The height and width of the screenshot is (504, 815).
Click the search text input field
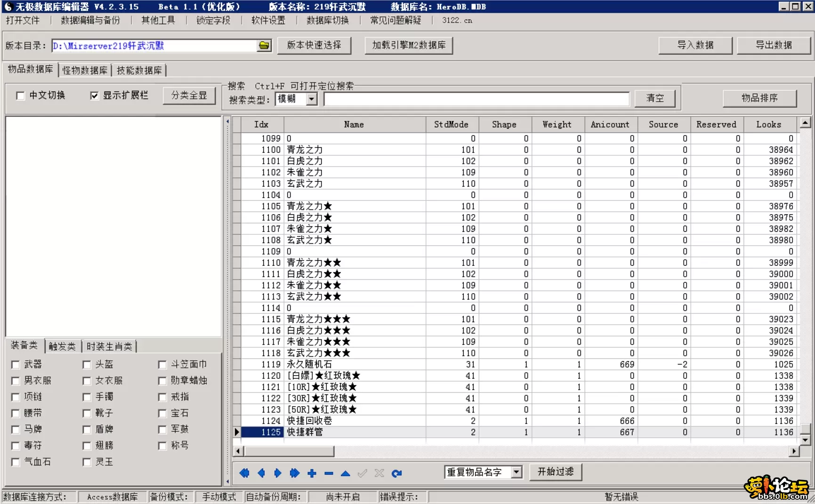coord(476,99)
